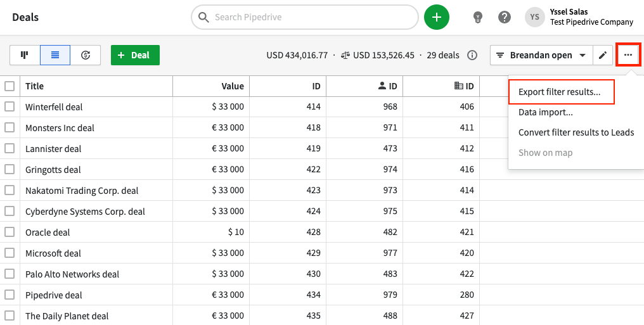Check the Microsoft deal checkbox

coord(10,253)
